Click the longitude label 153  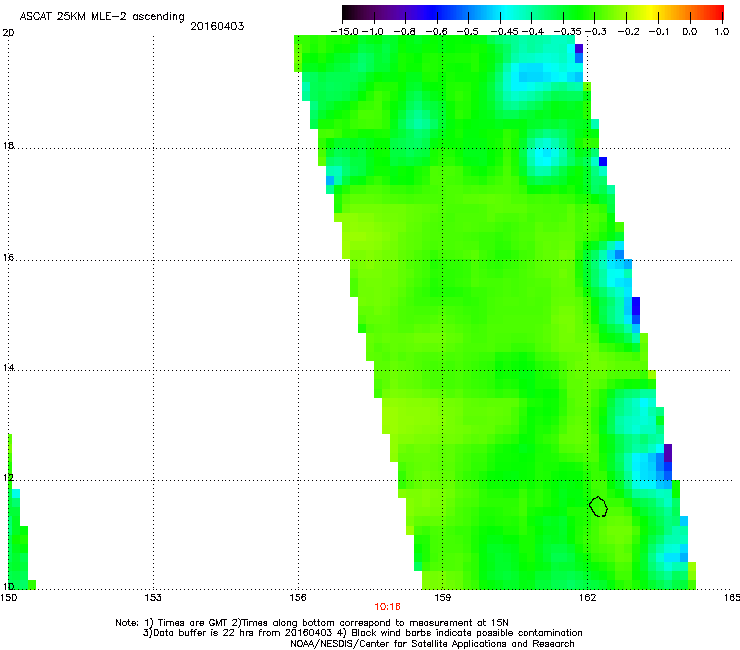tap(153, 598)
